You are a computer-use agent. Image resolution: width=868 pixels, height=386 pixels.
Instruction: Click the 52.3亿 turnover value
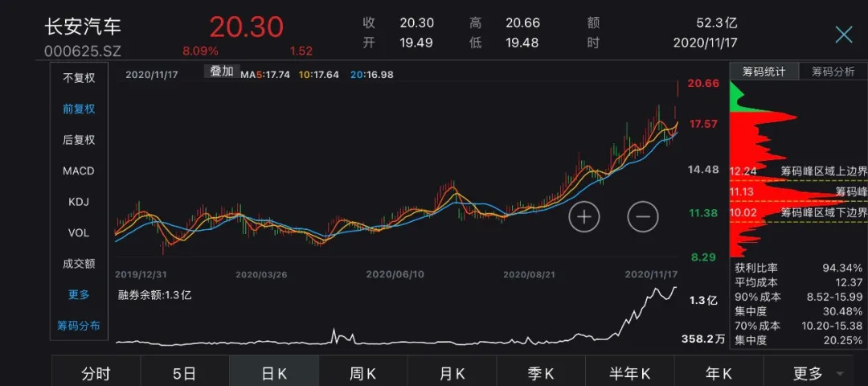click(x=717, y=23)
